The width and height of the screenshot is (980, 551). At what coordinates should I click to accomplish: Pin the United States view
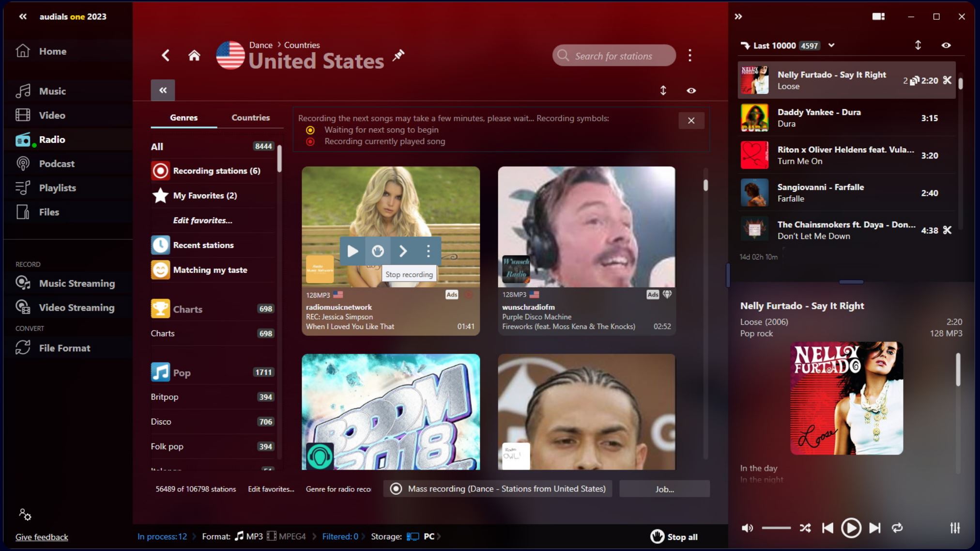coord(398,55)
